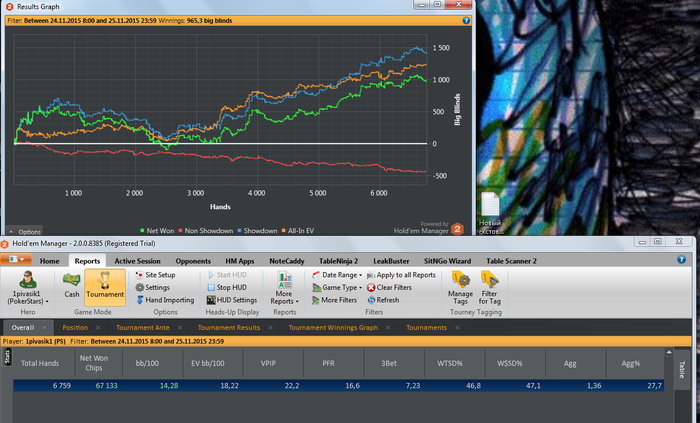The width and height of the screenshot is (700, 423).
Task: Open the TableNinja 2 tab
Action: (338, 261)
